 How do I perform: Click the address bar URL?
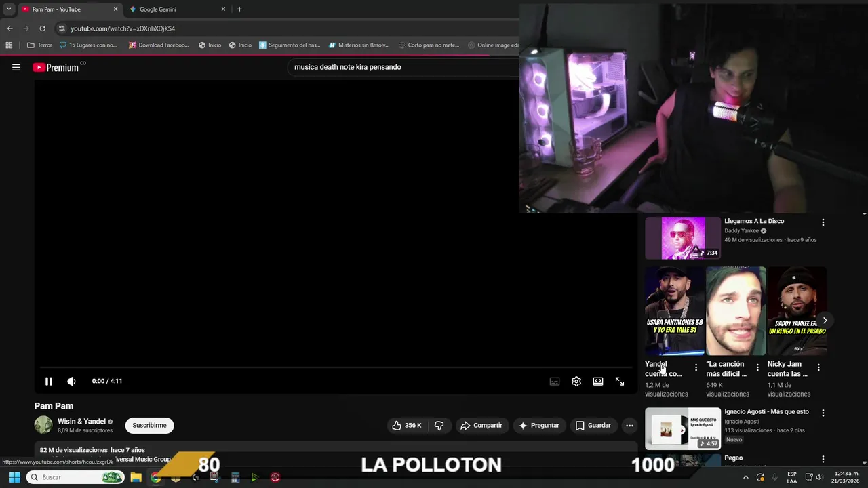pyautogui.click(x=123, y=28)
